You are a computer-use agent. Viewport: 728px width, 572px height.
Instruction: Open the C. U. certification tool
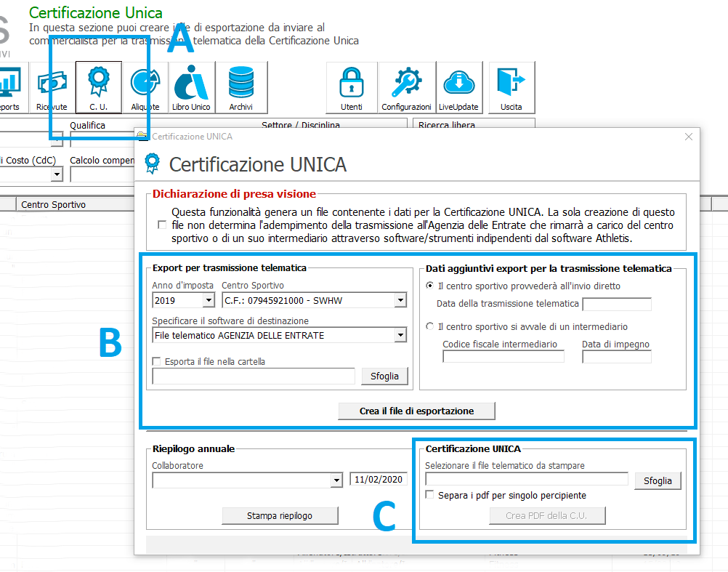click(98, 87)
